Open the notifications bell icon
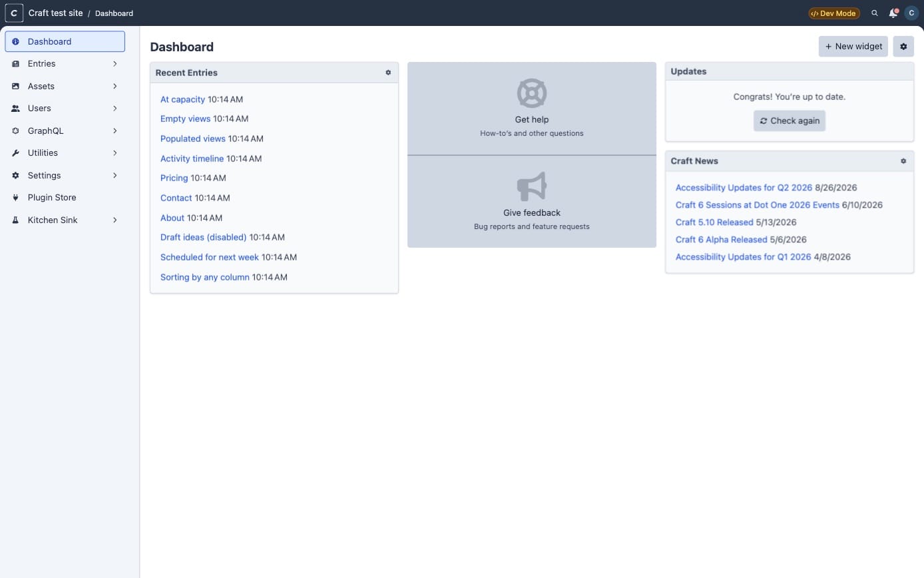 point(893,13)
